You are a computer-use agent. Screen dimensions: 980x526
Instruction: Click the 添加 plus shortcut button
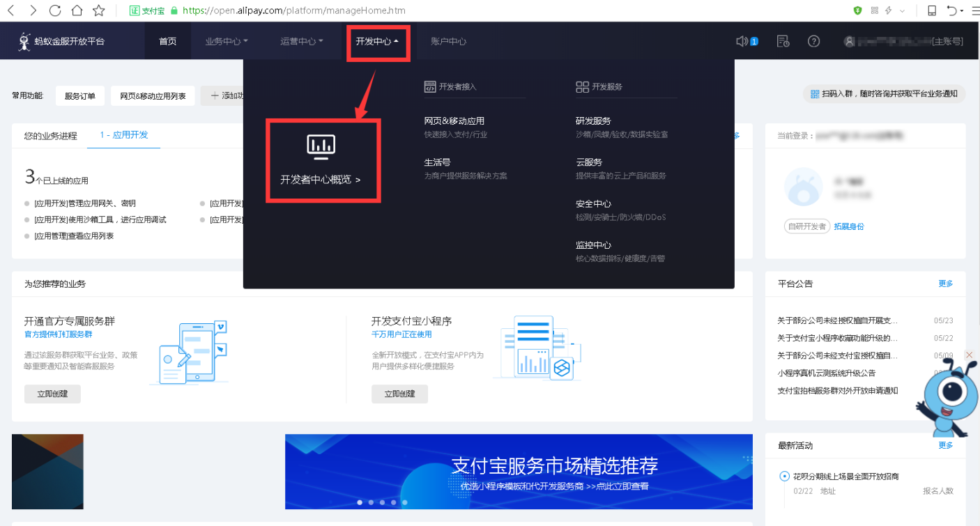pos(222,95)
